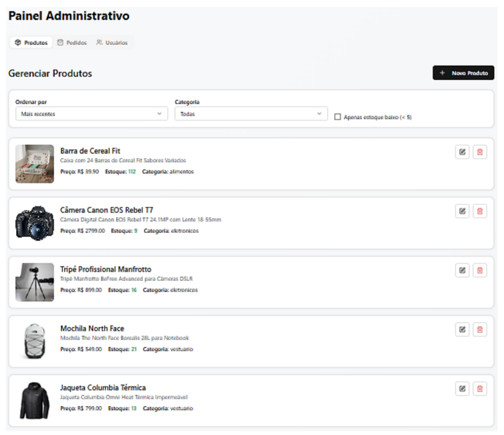Open the Ordenar por dropdown
This screenshot has width=504, height=435.
91,114
